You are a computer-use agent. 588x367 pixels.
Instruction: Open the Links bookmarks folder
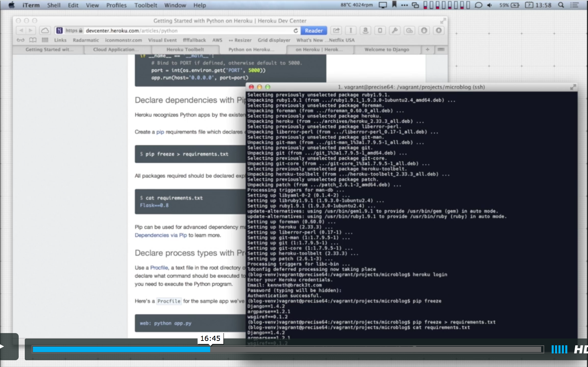60,40
